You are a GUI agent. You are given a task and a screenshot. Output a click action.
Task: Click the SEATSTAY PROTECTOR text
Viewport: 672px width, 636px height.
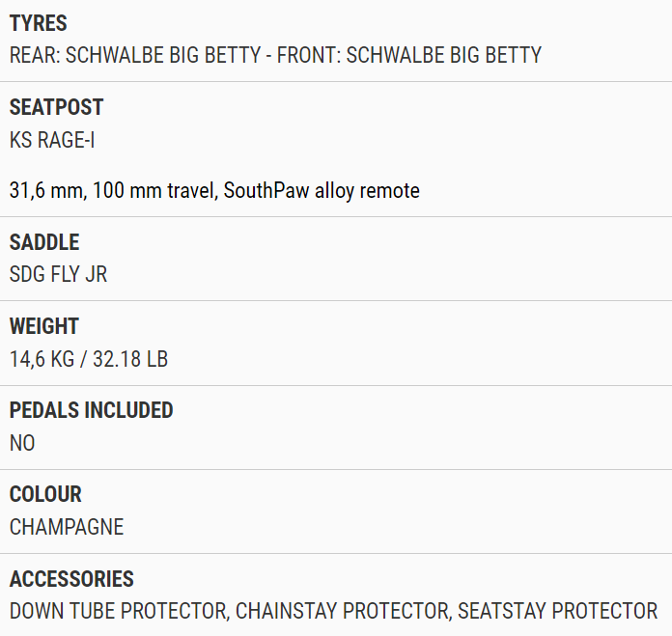557,611
